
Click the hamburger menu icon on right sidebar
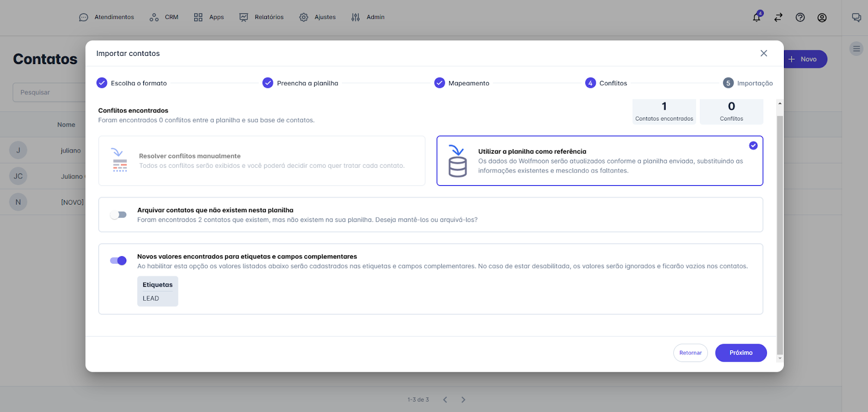(x=856, y=49)
